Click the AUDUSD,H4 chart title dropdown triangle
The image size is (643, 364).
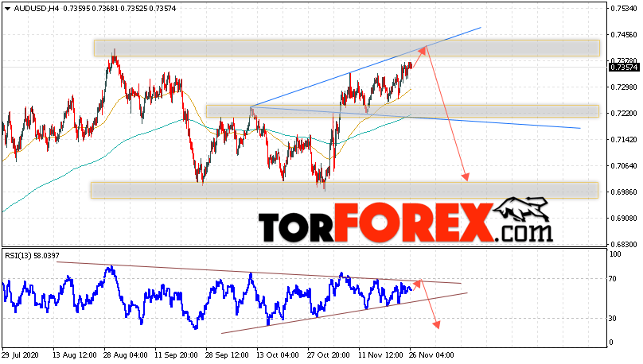click(7, 9)
